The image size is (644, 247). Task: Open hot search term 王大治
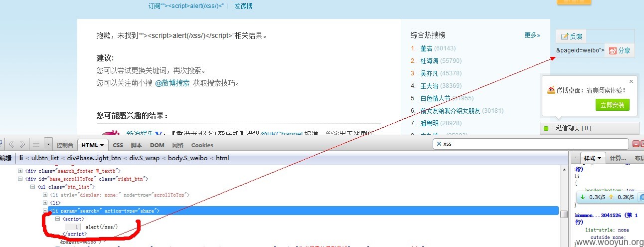click(430, 86)
